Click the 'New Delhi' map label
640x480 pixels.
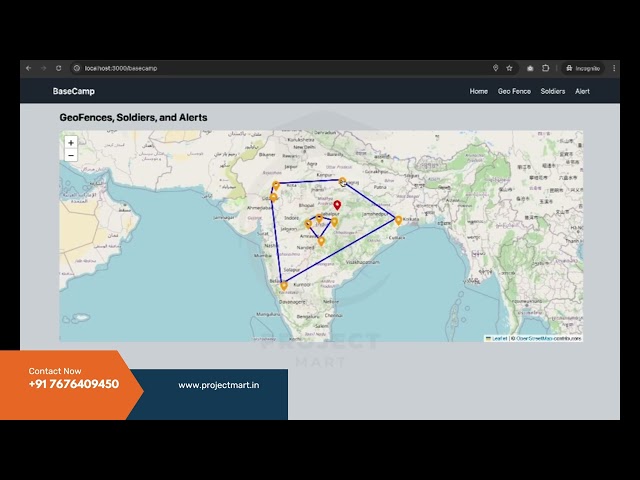coord(304,147)
